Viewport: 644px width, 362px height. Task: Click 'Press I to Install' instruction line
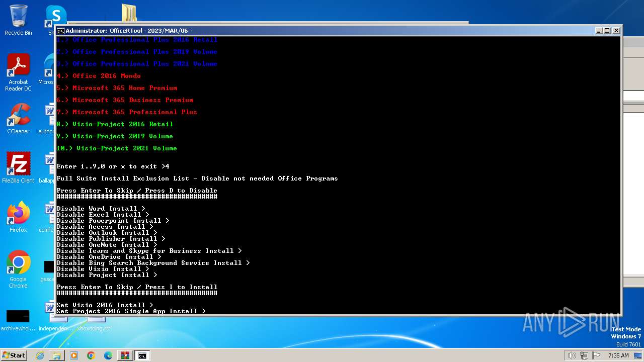click(137, 287)
